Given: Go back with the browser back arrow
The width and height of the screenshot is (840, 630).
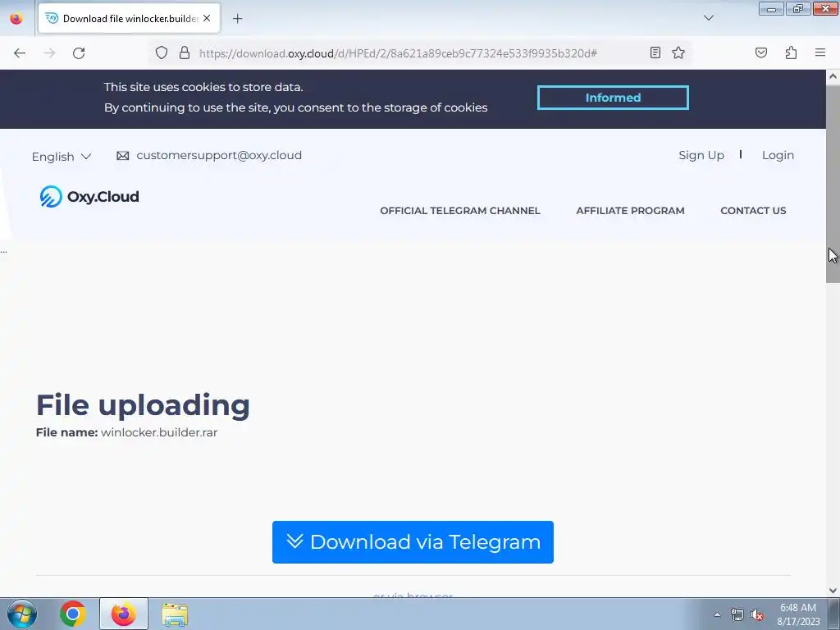Looking at the screenshot, I should [x=20, y=53].
